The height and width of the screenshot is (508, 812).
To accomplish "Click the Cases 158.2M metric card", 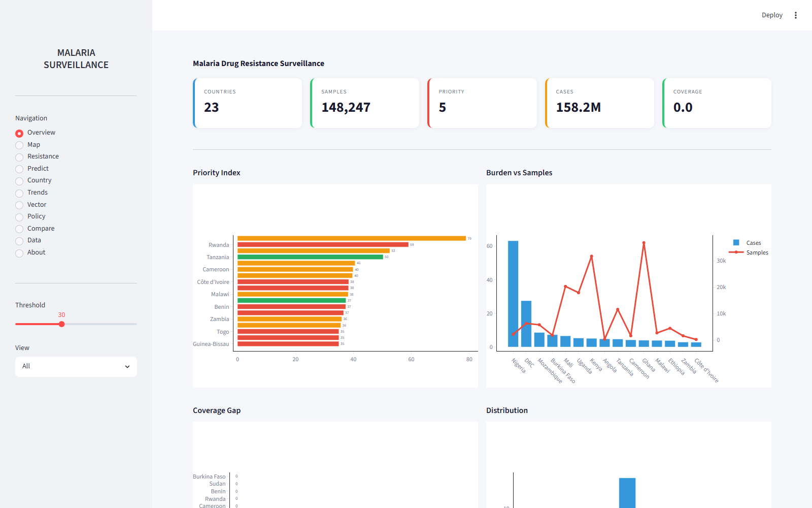I will pos(600,103).
